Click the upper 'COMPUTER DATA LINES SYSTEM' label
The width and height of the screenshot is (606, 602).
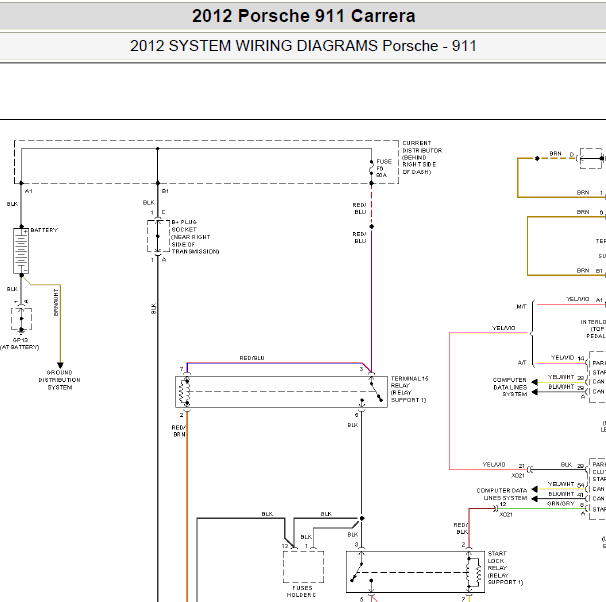[x=510, y=387]
